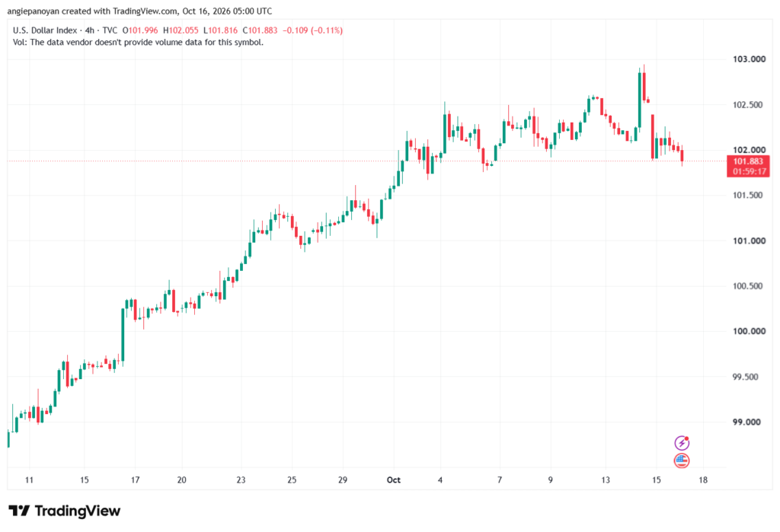Click the 101.500 price axis label

pos(748,196)
